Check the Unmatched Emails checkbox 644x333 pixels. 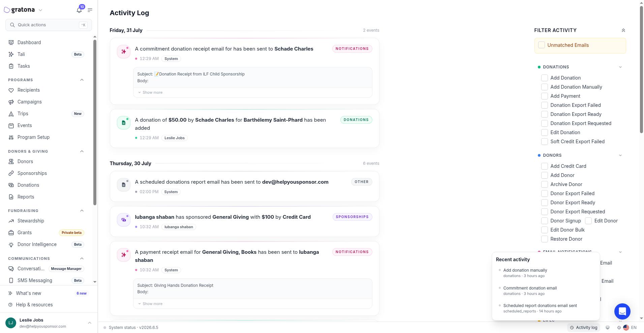click(542, 45)
